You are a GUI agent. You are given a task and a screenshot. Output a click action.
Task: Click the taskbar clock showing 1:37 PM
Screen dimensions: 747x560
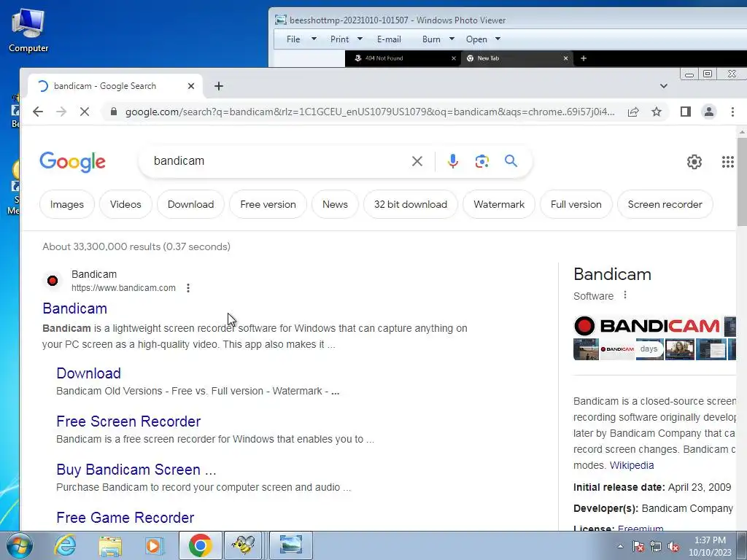[710, 546]
